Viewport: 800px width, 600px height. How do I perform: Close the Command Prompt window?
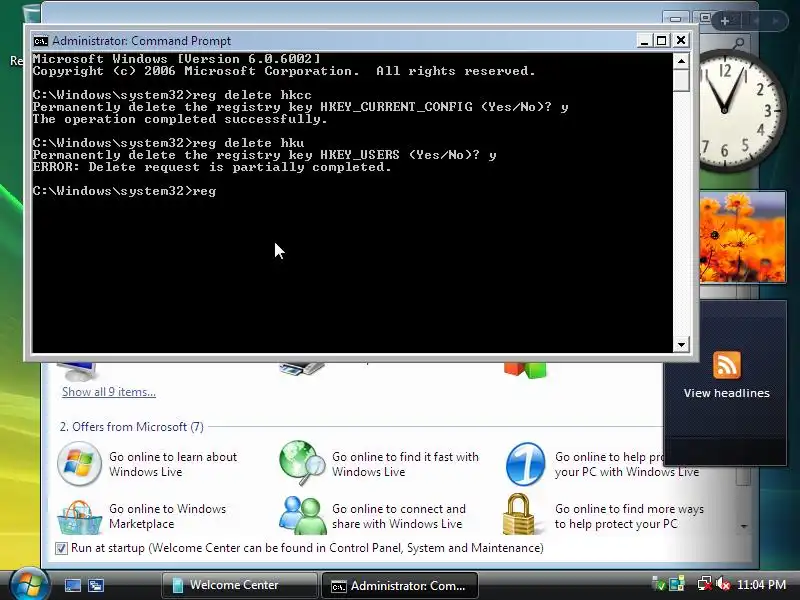click(681, 41)
